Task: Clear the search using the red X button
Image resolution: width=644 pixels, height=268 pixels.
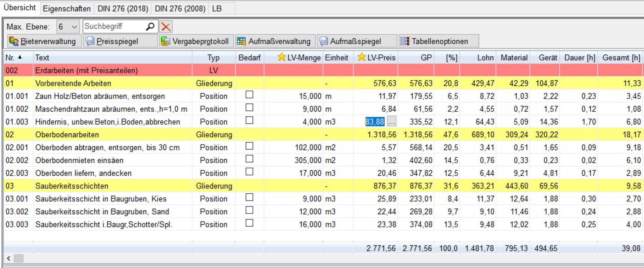Action: coord(166,26)
